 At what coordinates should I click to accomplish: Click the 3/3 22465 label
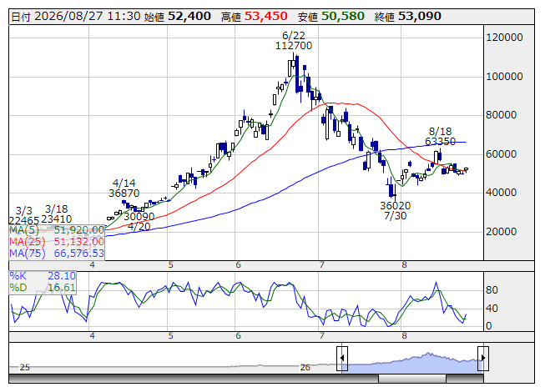(23, 216)
